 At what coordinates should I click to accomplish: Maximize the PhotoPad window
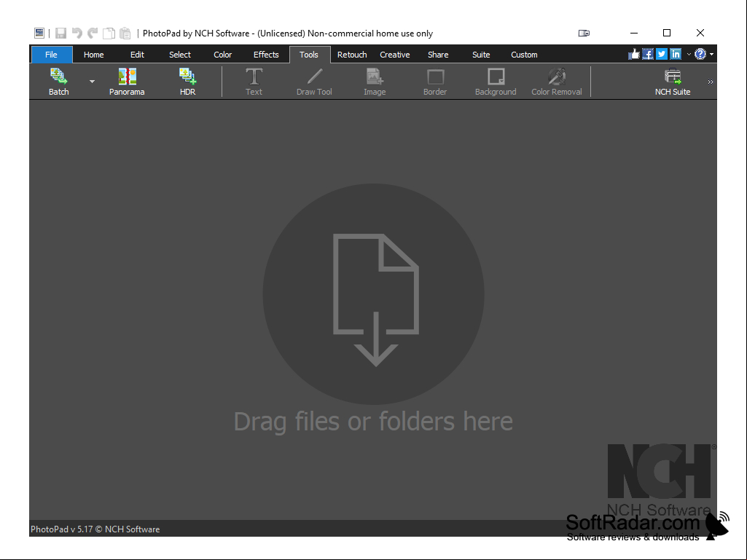667,33
